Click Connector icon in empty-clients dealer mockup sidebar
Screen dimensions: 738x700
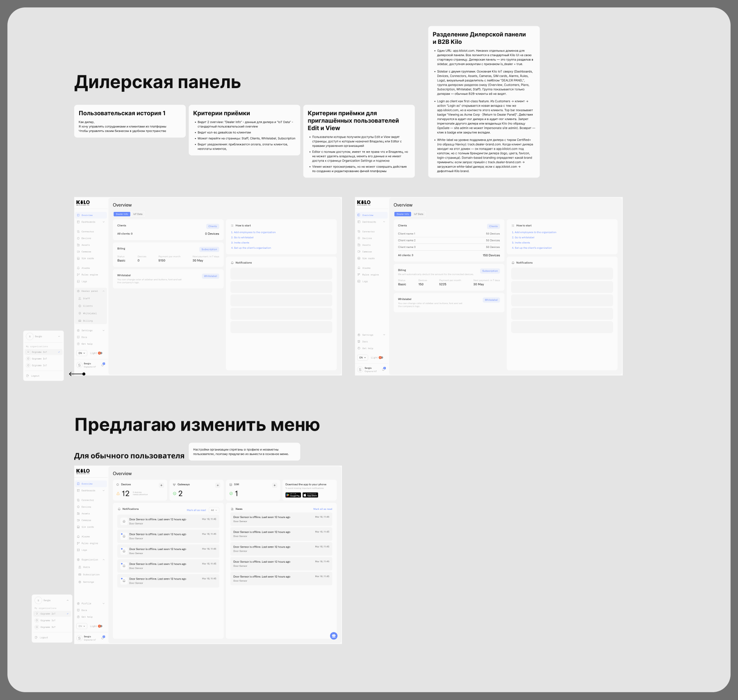point(78,232)
